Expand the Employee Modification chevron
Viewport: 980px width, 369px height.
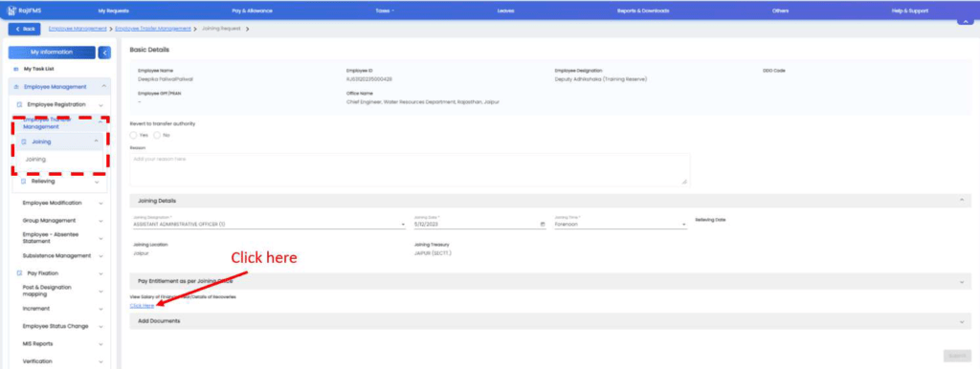(100, 204)
